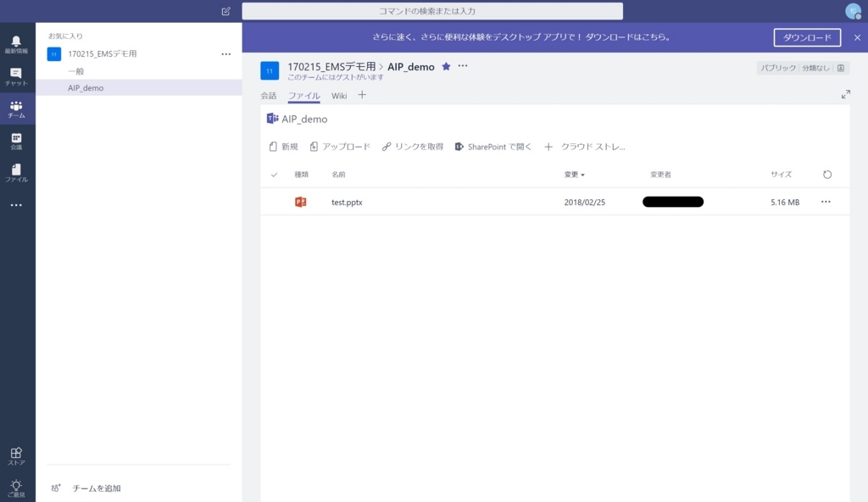The height and width of the screenshot is (502, 868).
Task: Open Meetings from the left sidebar
Action: [16, 142]
